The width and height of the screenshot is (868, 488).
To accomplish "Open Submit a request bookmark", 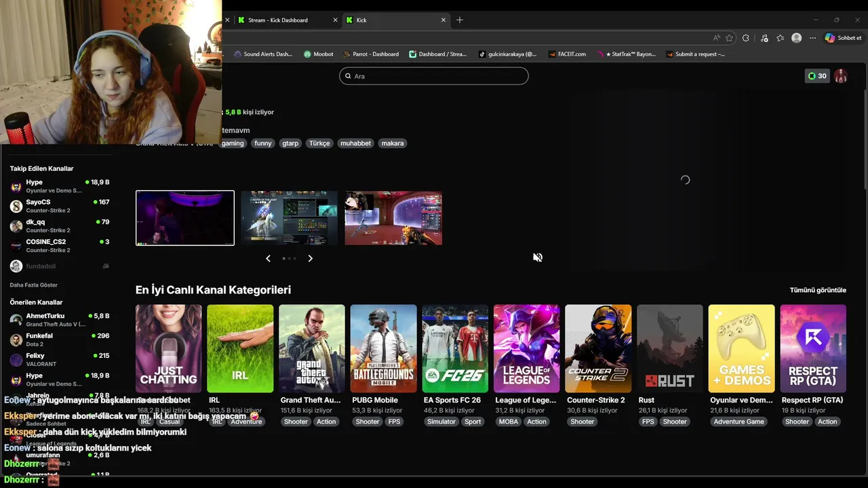I will pyautogui.click(x=696, y=54).
